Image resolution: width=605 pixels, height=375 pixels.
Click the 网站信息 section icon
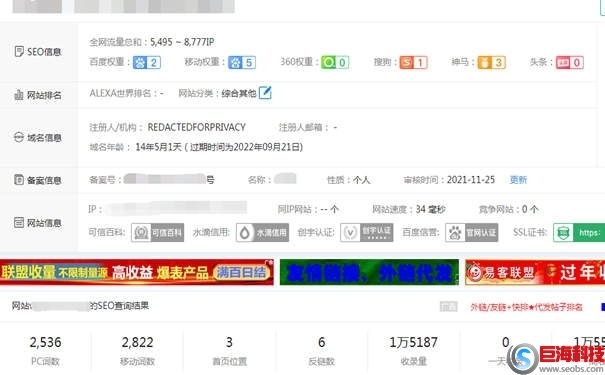(x=19, y=223)
